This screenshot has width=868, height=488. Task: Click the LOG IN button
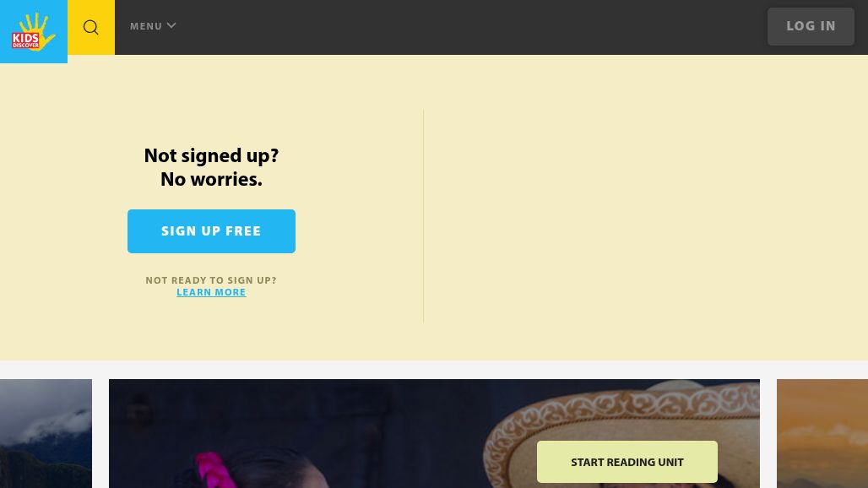tap(811, 26)
